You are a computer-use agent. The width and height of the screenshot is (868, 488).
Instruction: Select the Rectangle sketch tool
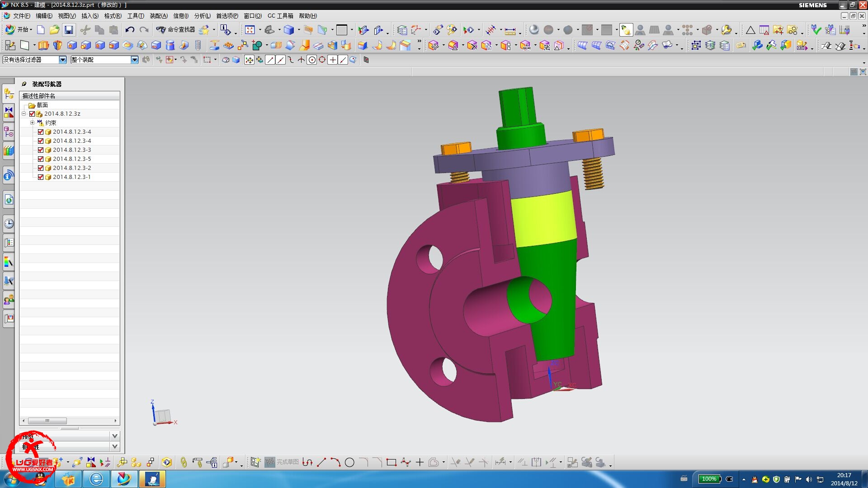[392, 462]
